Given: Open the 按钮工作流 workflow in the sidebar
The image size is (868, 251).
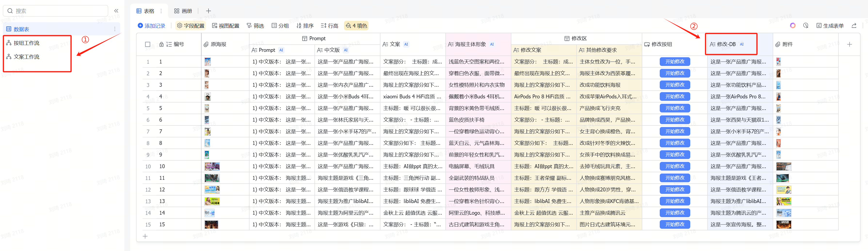Looking at the screenshot, I should click(x=26, y=43).
